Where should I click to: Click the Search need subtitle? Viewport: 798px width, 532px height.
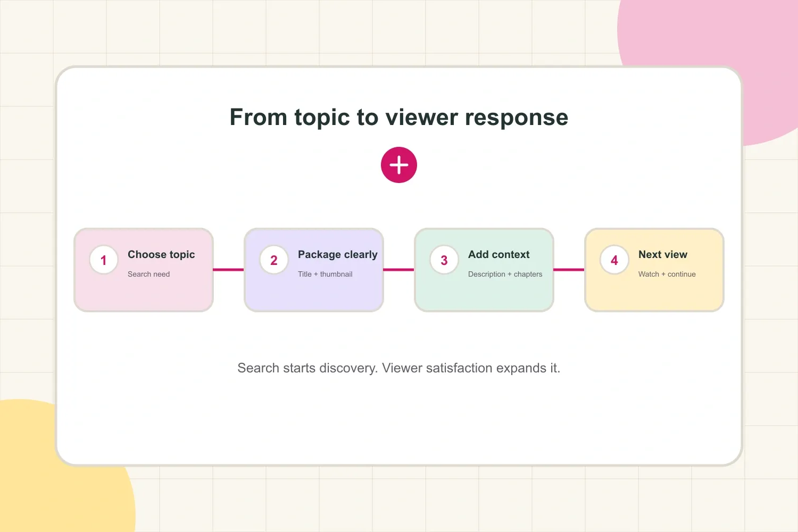149,274
